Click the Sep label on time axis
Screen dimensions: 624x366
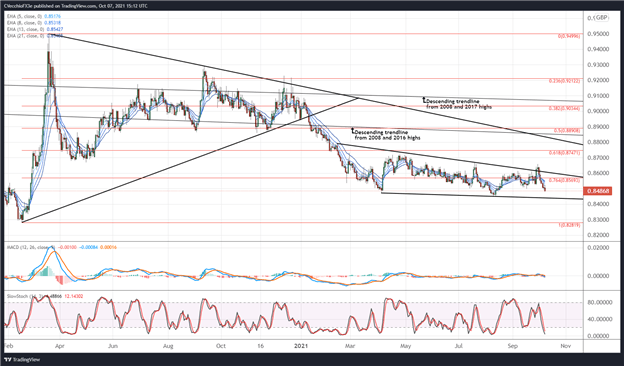coord(513,346)
